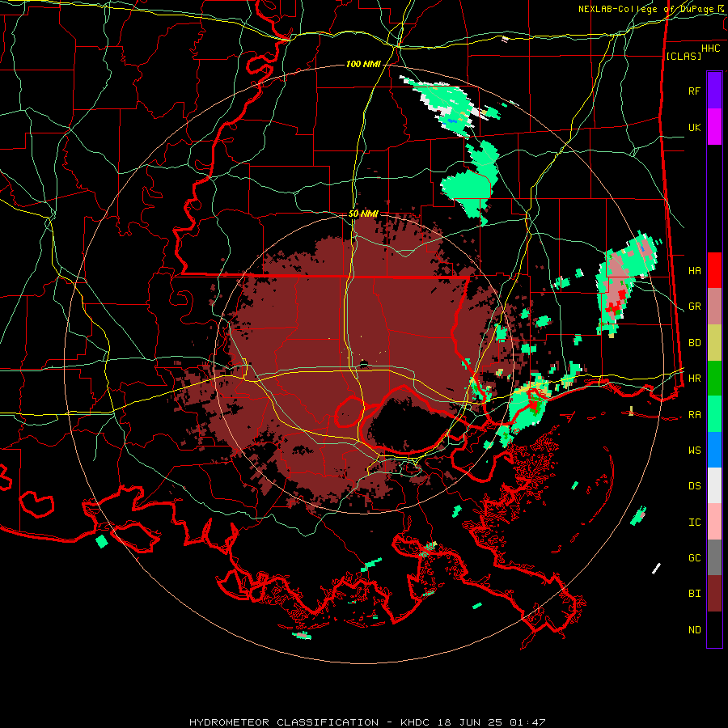Click the HYDROMETEOR CLASSIFICATION title text
728x728 pixels.
click(284, 722)
